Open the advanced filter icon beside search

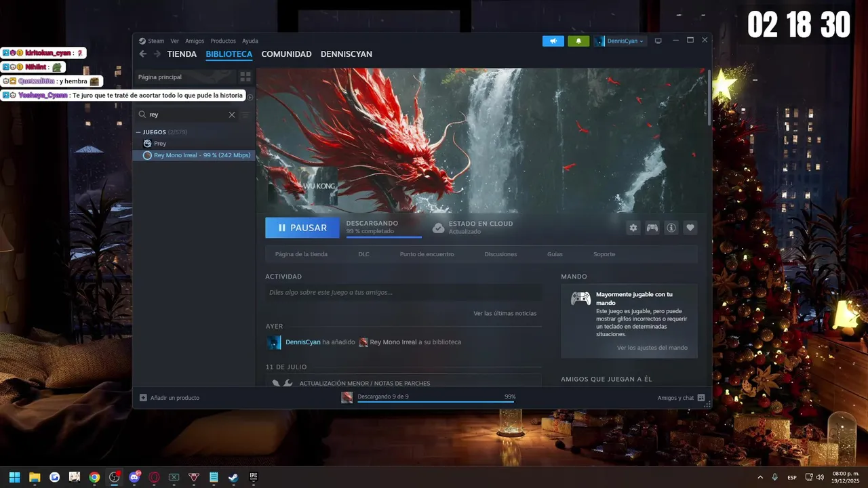point(245,115)
